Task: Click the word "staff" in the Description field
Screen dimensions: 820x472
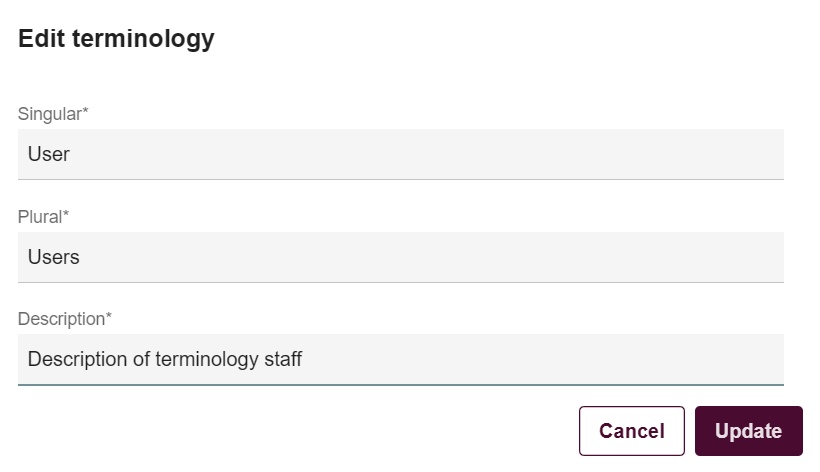Action: pos(281,359)
